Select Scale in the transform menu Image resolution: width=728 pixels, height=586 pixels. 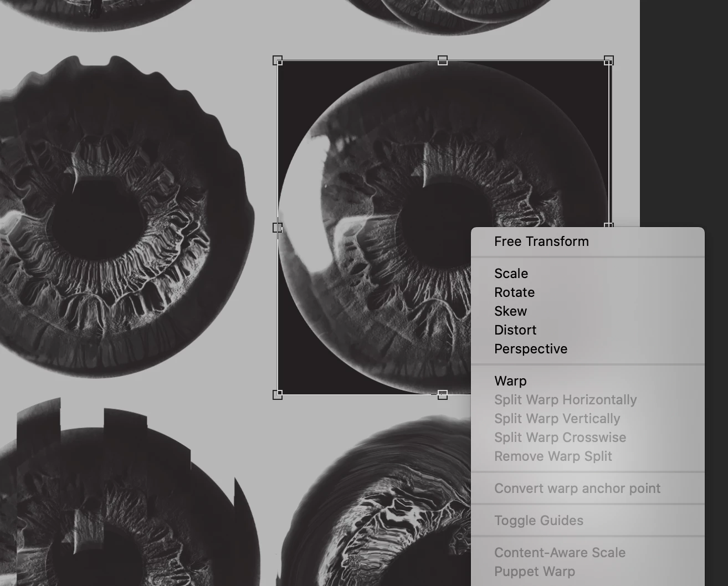point(587,274)
